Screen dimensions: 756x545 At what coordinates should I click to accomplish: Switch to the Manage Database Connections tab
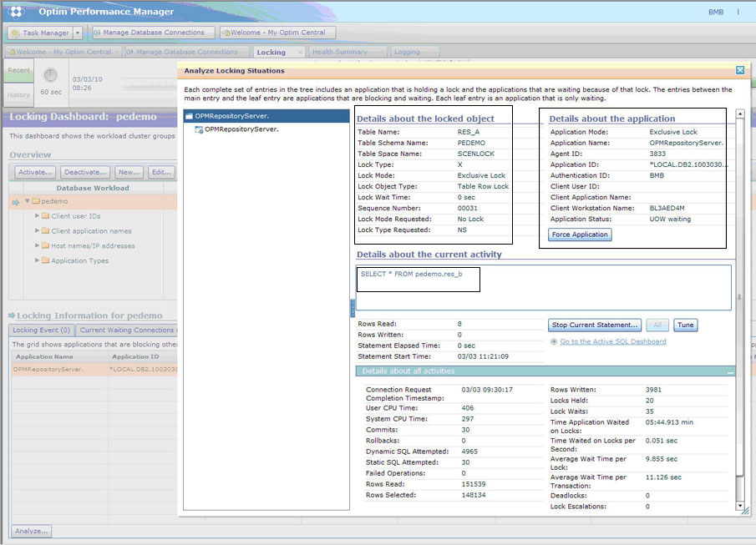[x=186, y=52]
